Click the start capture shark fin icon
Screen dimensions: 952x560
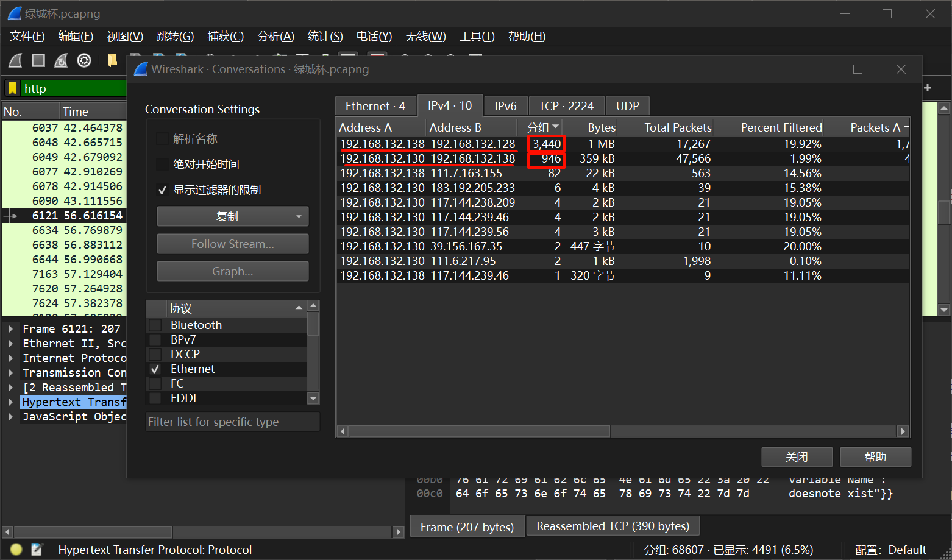pyautogui.click(x=16, y=60)
